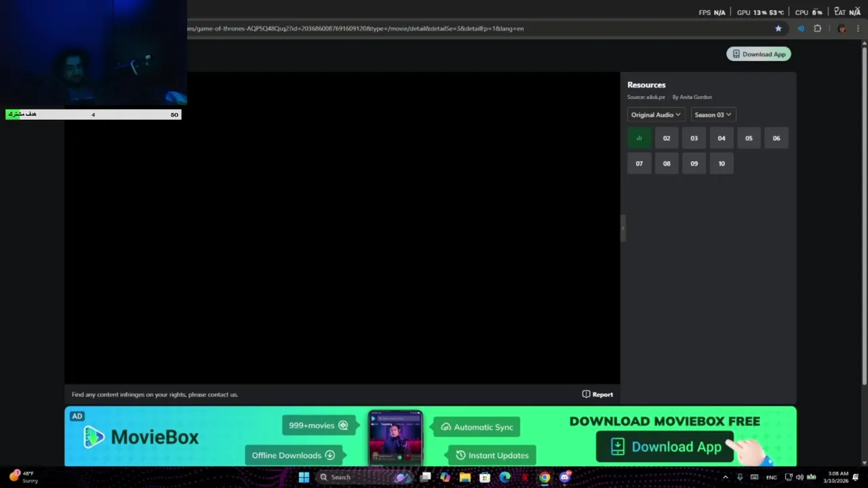This screenshot has width=868, height=488.
Task: Click the microphone icon in the system tray
Action: pyautogui.click(x=740, y=477)
